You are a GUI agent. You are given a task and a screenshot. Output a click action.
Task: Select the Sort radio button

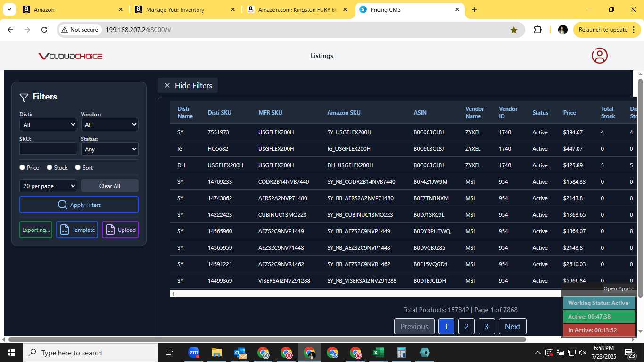[x=78, y=167]
